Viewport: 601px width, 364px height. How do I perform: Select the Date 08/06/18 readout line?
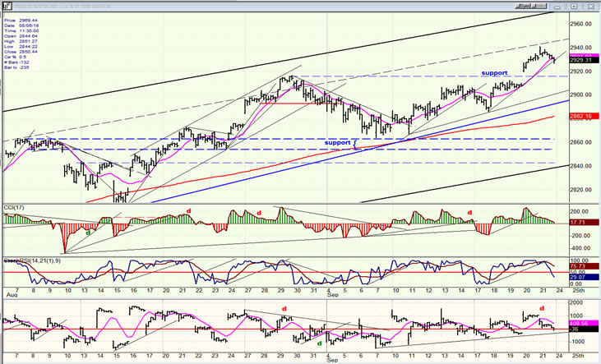pos(21,25)
